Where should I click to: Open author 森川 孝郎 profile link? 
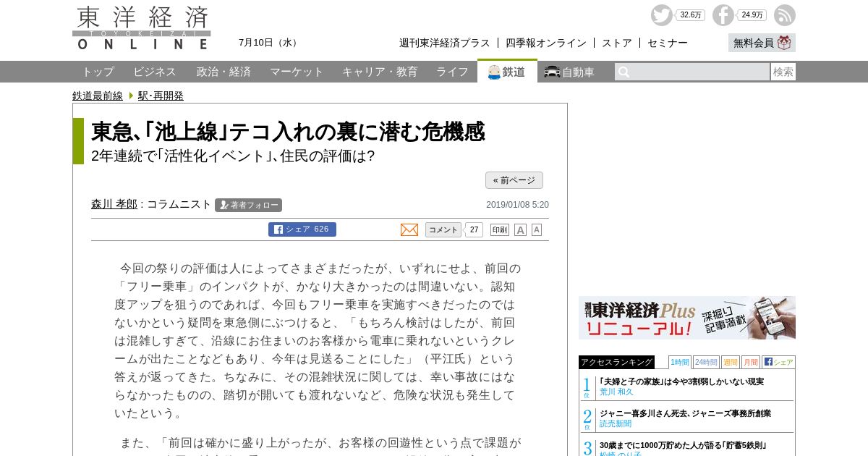click(x=114, y=204)
